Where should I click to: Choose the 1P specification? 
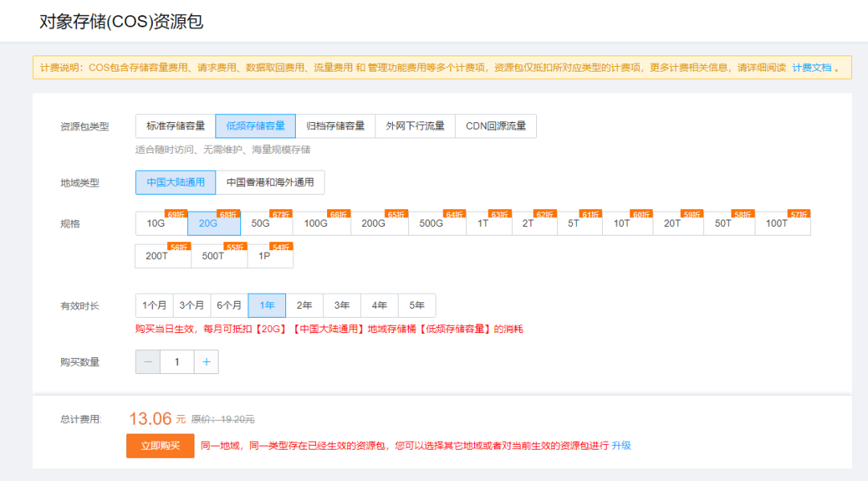[270, 256]
